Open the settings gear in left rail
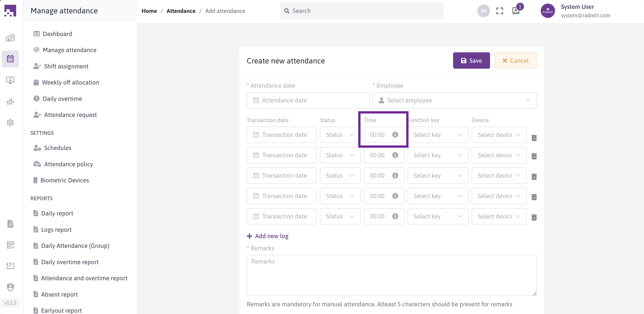Screen dimensions: 644x314 coord(10,123)
